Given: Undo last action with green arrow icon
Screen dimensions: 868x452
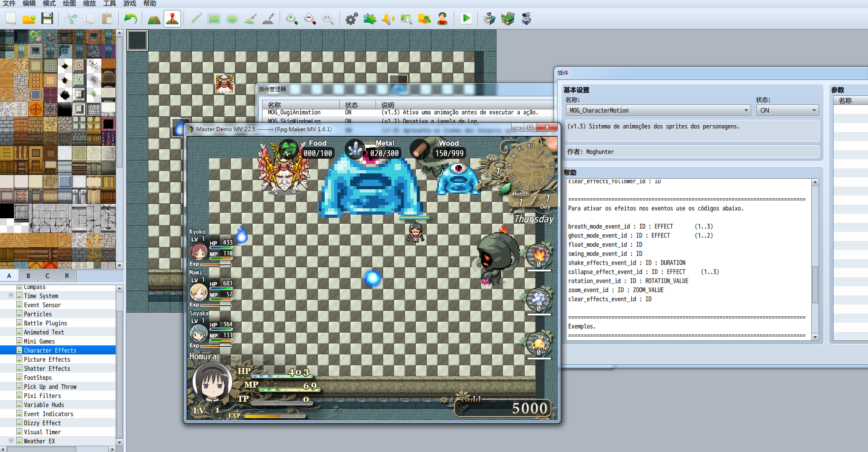Looking at the screenshot, I should pos(131,19).
